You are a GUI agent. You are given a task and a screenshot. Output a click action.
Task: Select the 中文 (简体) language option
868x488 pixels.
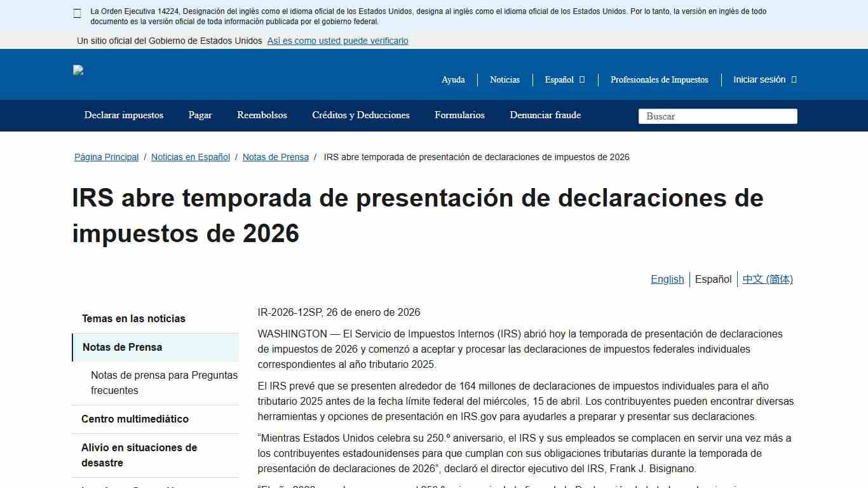pyautogui.click(x=768, y=279)
